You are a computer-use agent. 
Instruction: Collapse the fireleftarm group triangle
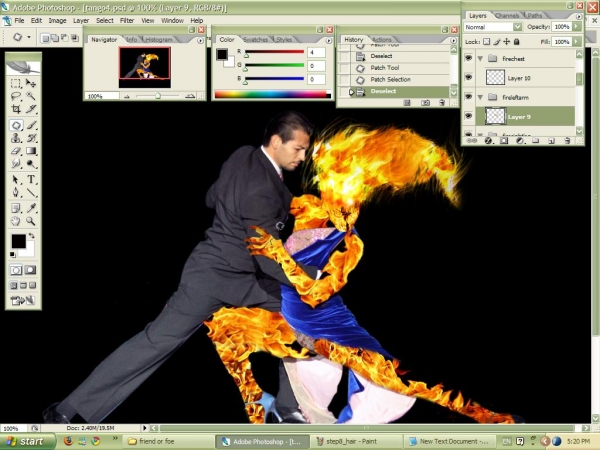coord(480,97)
